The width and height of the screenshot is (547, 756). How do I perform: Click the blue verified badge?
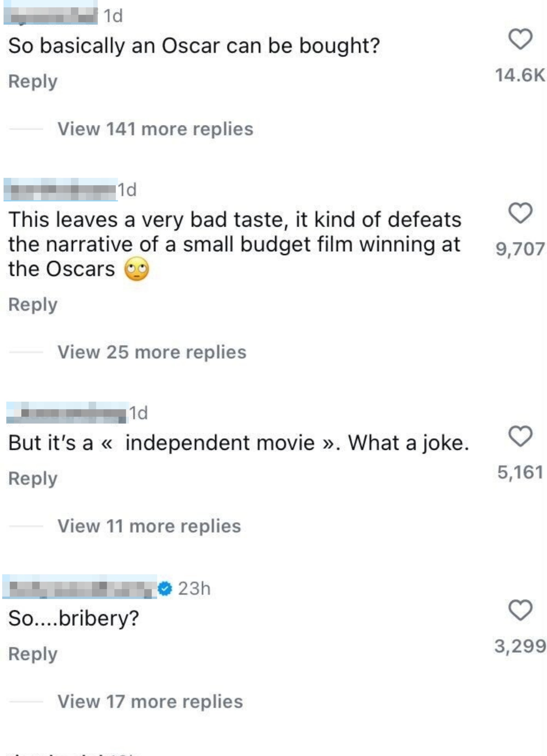click(x=165, y=588)
